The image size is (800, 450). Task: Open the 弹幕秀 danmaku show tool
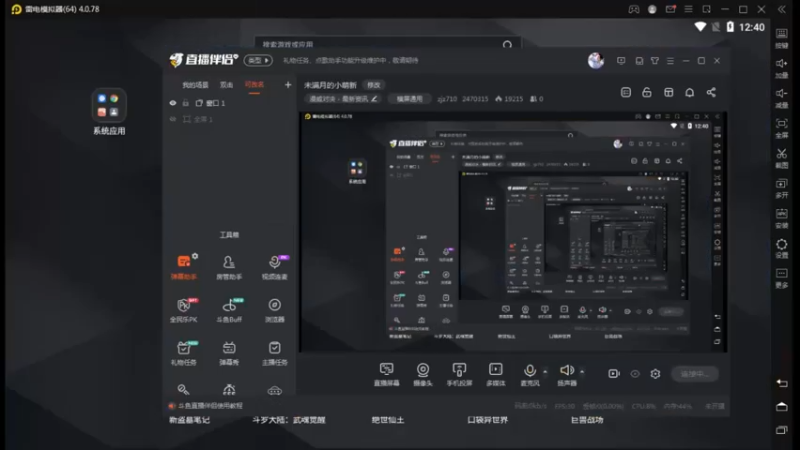pyautogui.click(x=229, y=353)
